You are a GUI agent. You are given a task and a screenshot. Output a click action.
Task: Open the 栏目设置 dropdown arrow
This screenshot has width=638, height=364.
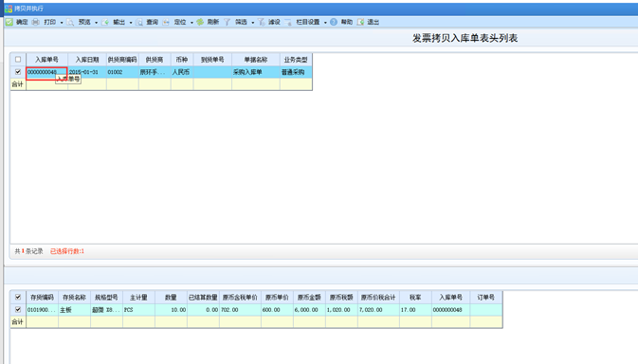[x=325, y=23]
